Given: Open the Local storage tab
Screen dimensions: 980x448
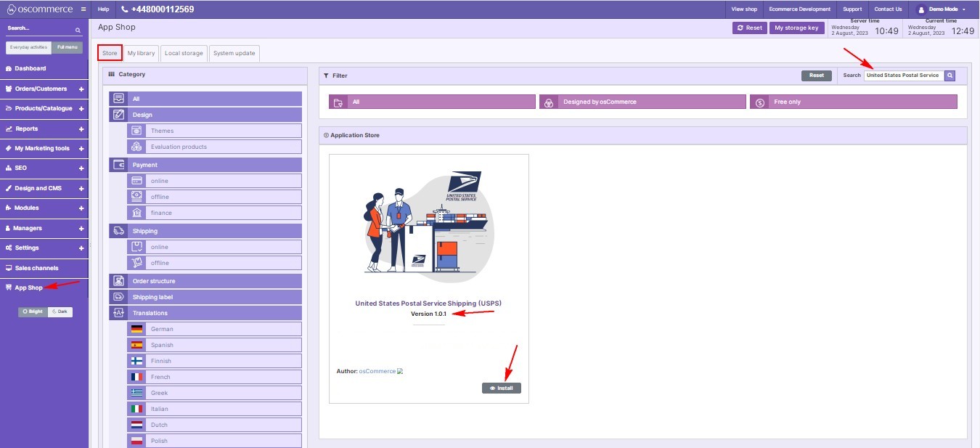Looking at the screenshot, I should [184, 53].
